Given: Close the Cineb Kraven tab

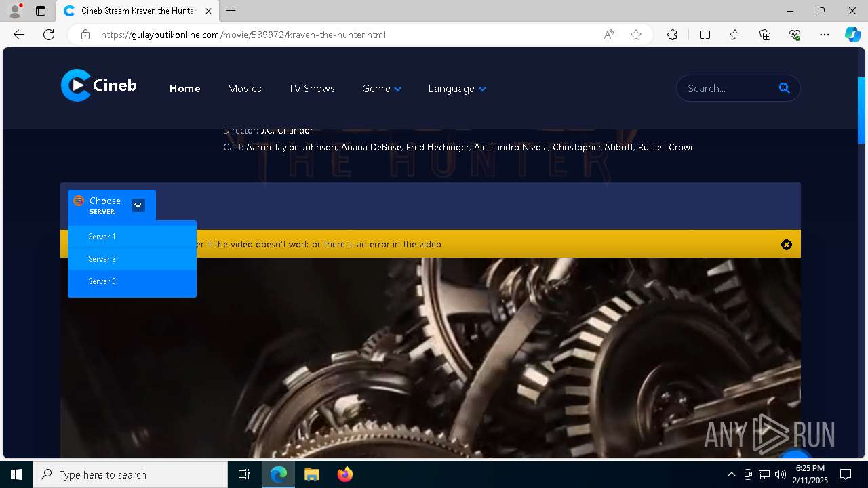Looking at the screenshot, I should [x=208, y=11].
